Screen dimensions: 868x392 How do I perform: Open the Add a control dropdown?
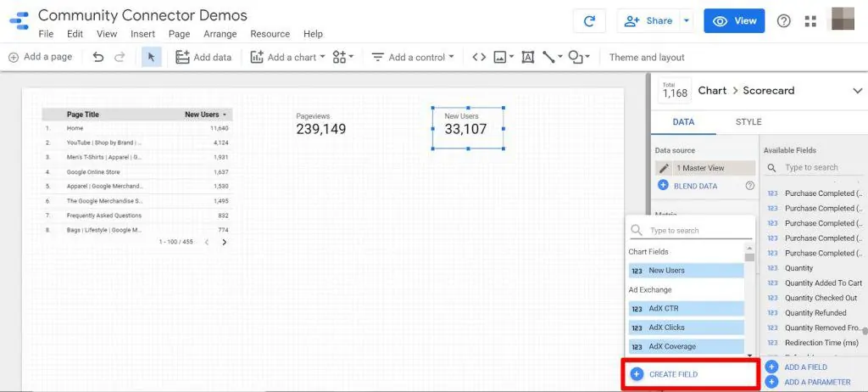[x=413, y=57]
